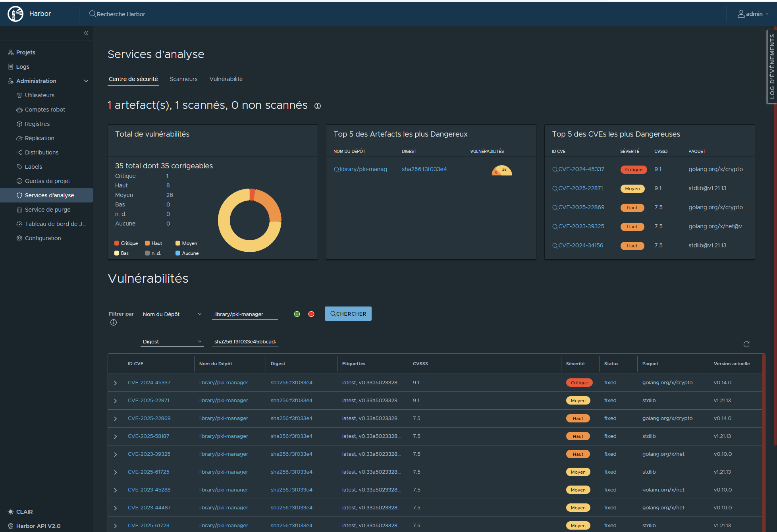The height and width of the screenshot is (532, 777).
Task: Switch to the Scanneurs tab
Action: coord(183,79)
